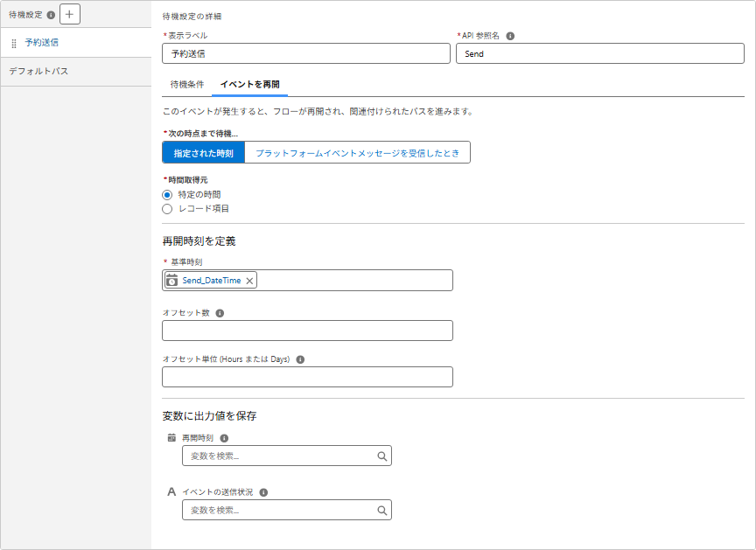Remove the Send_DateTime pill with X
This screenshot has height=550, width=756.
[249, 281]
